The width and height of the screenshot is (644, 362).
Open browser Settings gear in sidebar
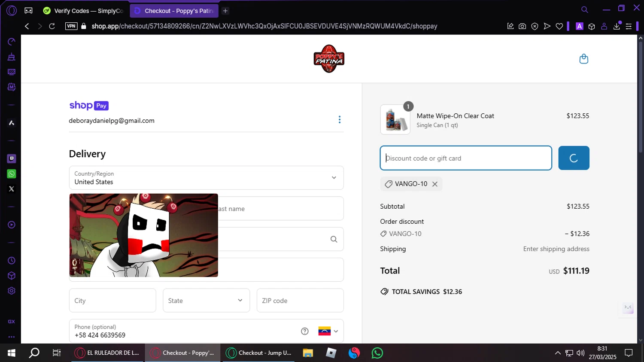(12, 291)
